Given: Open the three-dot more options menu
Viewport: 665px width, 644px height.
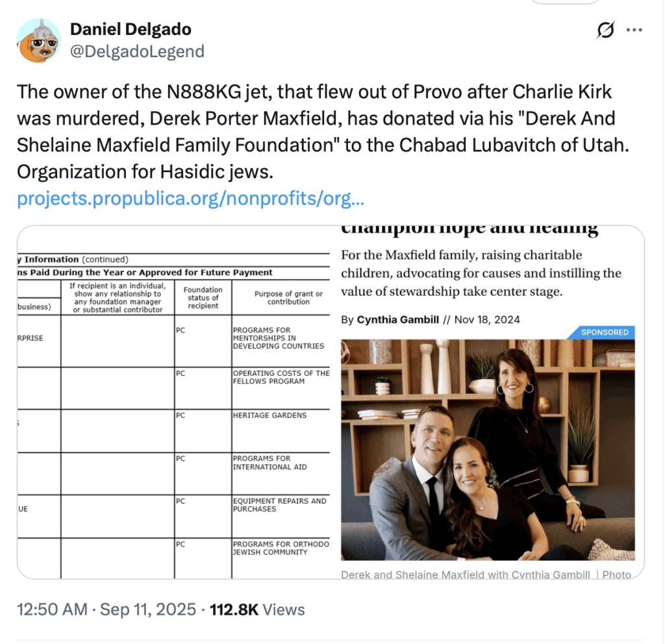Looking at the screenshot, I should [x=634, y=31].
